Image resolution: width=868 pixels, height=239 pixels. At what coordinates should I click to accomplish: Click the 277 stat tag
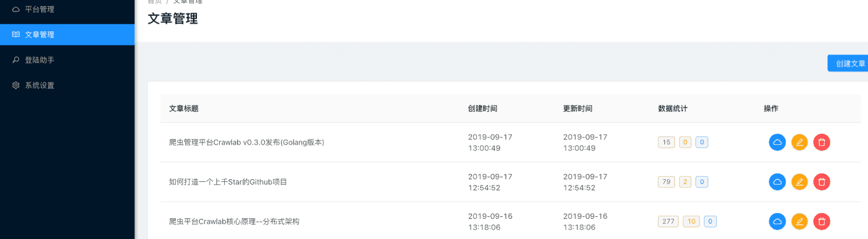click(x=668, y=222)
